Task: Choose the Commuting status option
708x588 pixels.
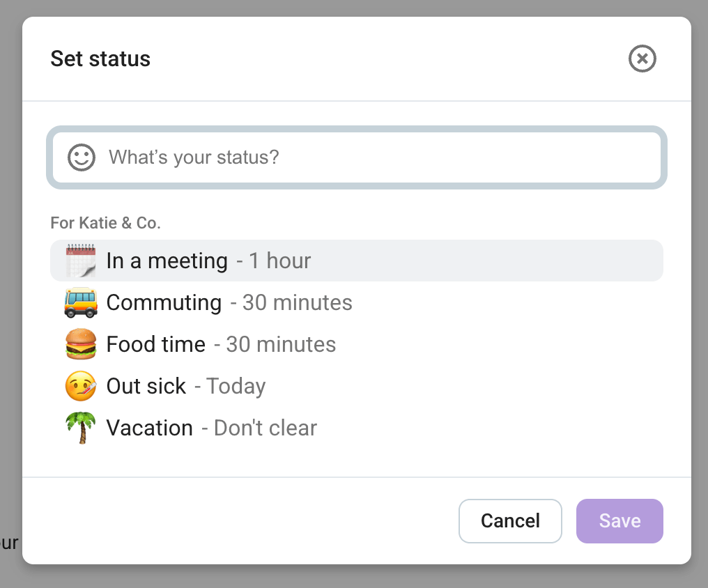Action: [164, 302]
